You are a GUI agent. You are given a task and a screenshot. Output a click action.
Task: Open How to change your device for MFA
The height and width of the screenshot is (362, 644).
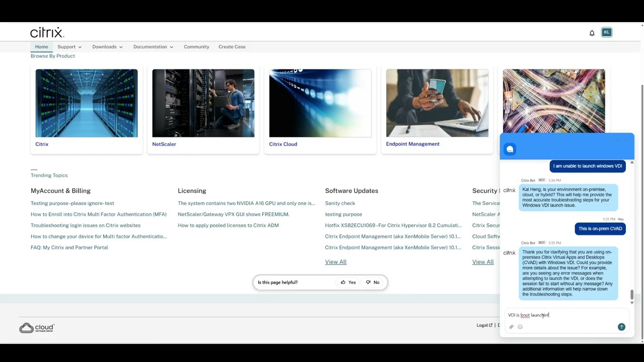click(x=99, y=236)
